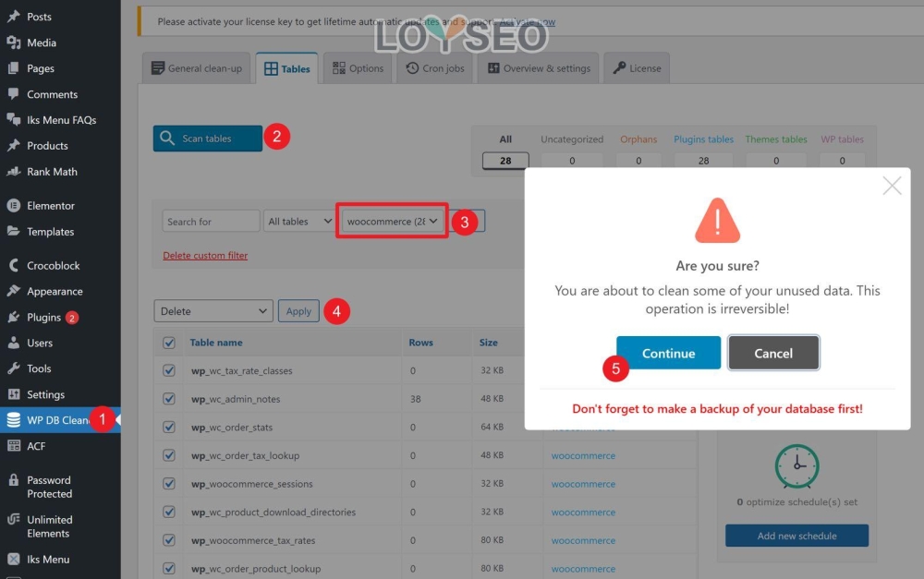The image size is (924, 579).
Task: Open Pages via its pages icon
Action: coord(14,68)
